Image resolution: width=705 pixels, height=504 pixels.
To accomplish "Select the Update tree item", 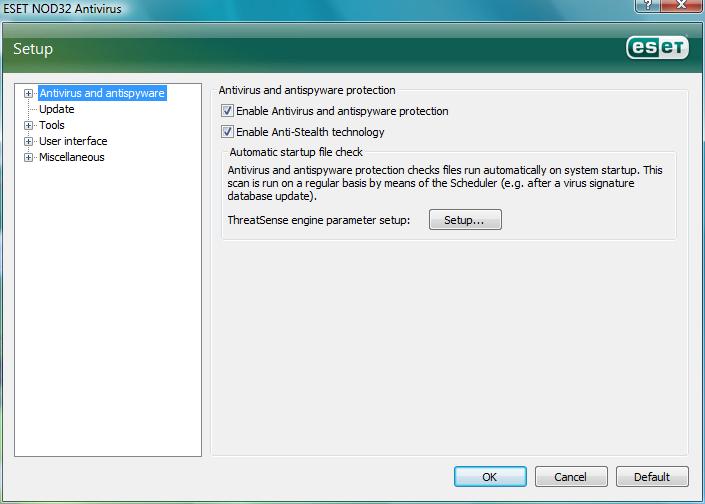I will [x=57, y=109].
